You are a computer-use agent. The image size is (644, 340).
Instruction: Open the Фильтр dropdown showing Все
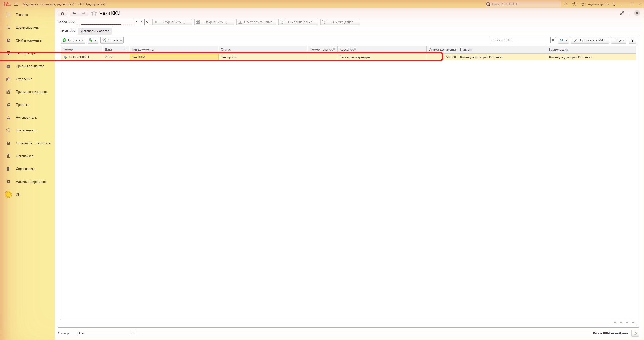point(132,333)
